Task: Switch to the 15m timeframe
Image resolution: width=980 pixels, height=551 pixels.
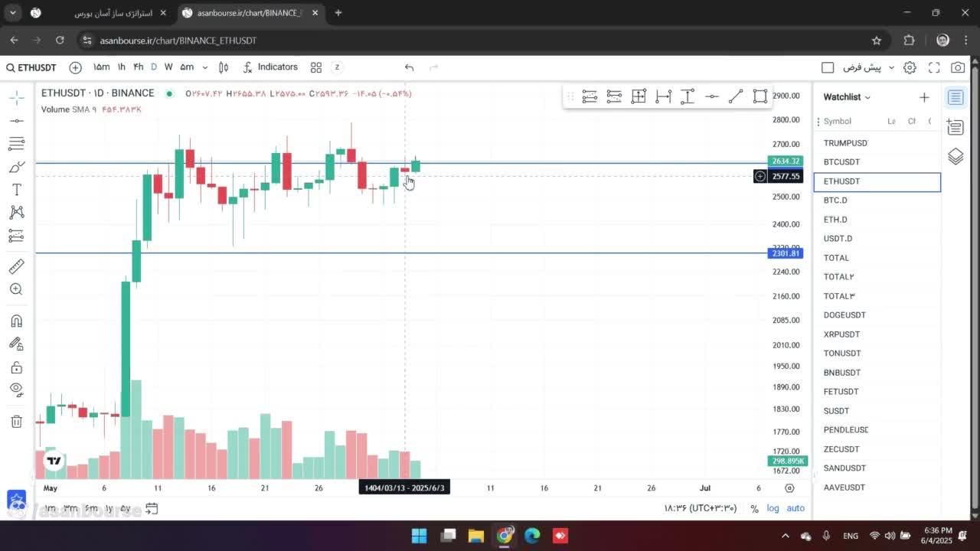Action: (101, 67)
